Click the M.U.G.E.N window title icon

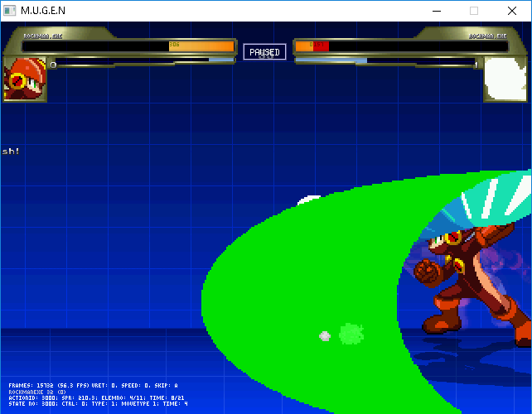coord(9,11)
